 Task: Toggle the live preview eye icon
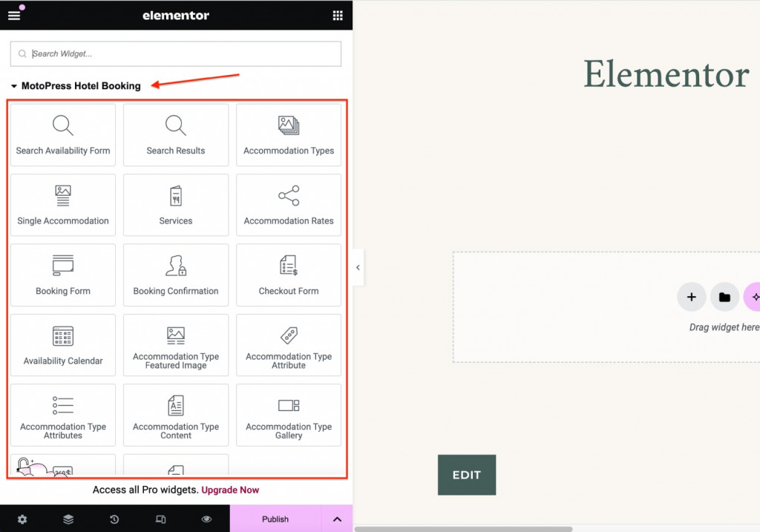[206, 519]
